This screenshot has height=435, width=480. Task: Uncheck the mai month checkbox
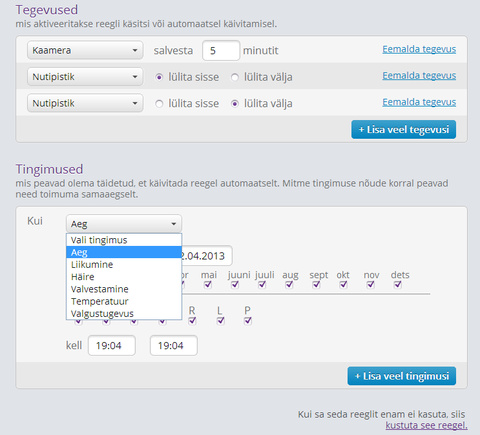(208, 284)
